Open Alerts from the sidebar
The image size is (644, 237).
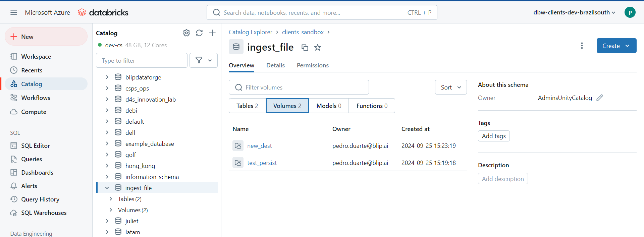46,186
